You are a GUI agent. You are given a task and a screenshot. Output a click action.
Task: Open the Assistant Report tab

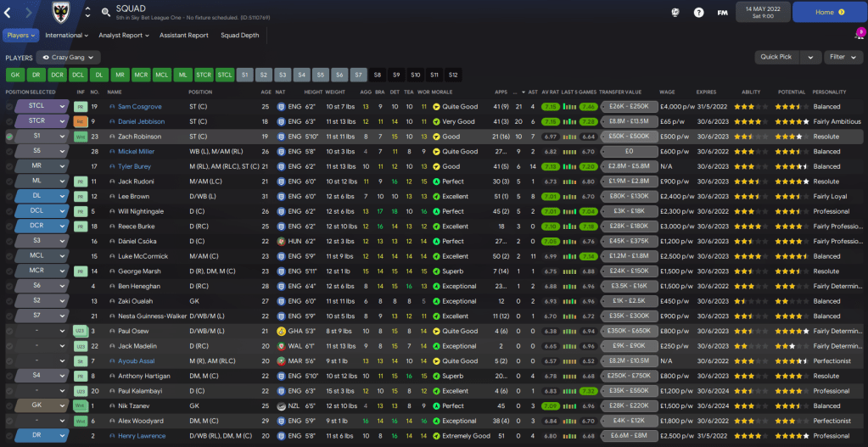tap(183, 36)
